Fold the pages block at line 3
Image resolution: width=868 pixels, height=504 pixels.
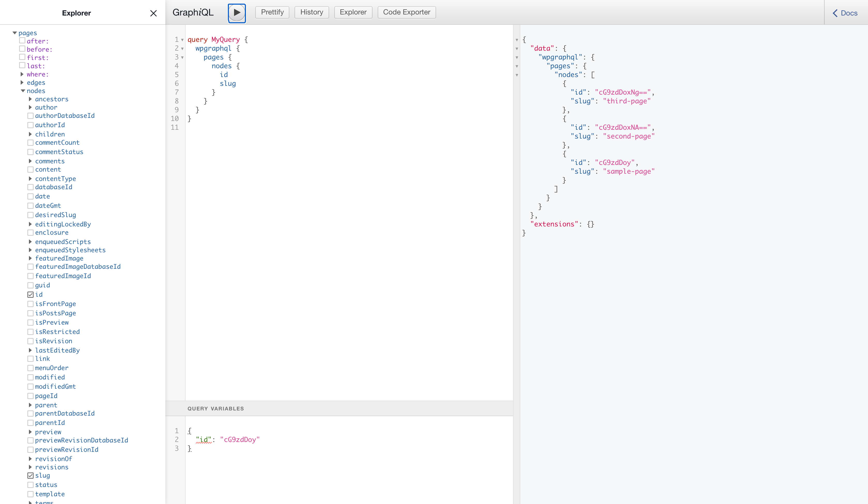point(182,58)
